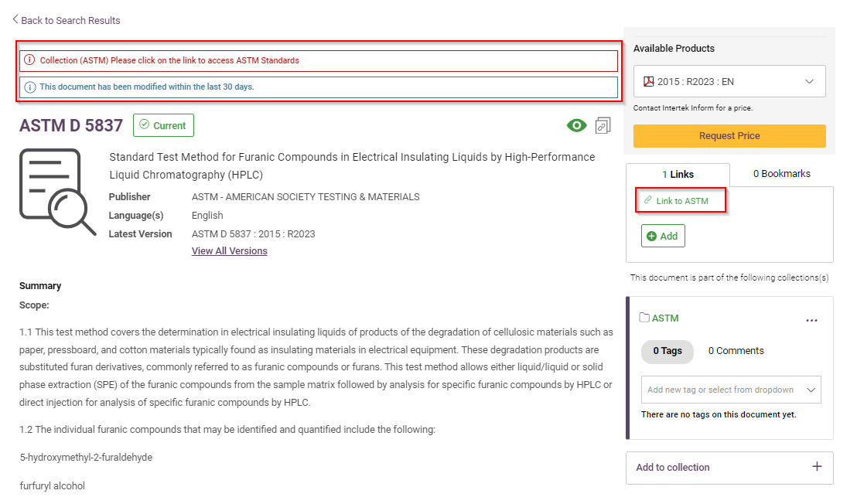The width and height of the screenshot is (857, 504).
Task: Select the 1 Links tab
Action: [x=678, y=175]
